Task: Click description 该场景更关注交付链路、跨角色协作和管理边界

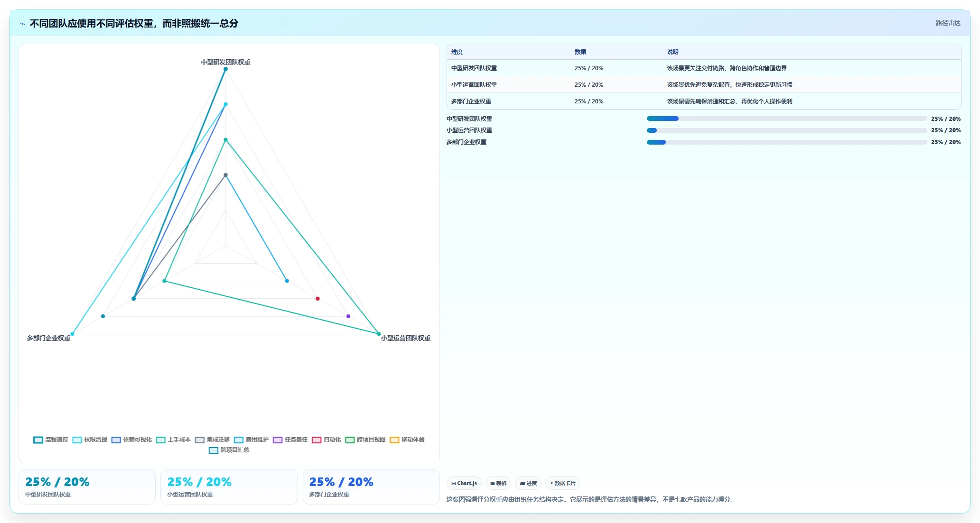Action: [x=727, y=68]
